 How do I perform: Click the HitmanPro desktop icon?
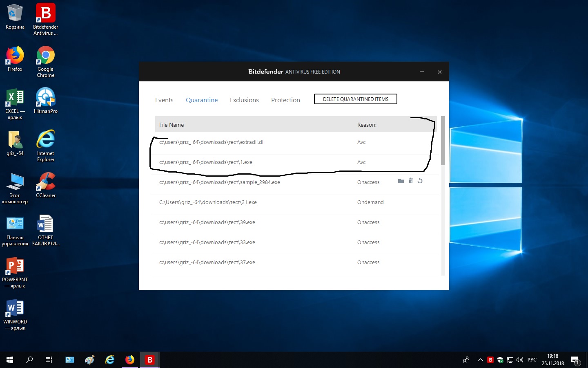point(45,101)
